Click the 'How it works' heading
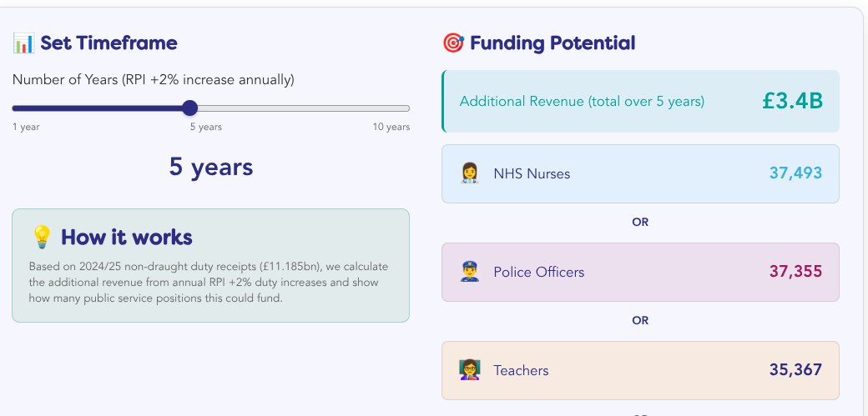This screenshot has width=868, height=416. (x=126, y=238)
